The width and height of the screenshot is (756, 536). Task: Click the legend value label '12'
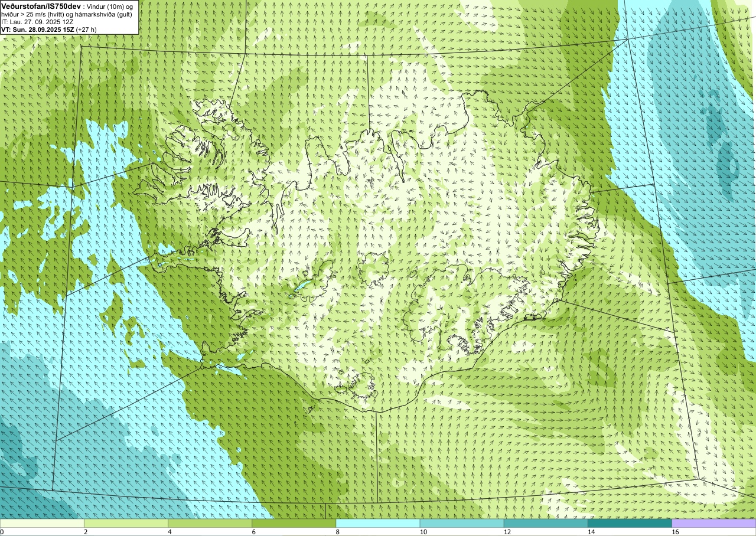pos(507,532)
